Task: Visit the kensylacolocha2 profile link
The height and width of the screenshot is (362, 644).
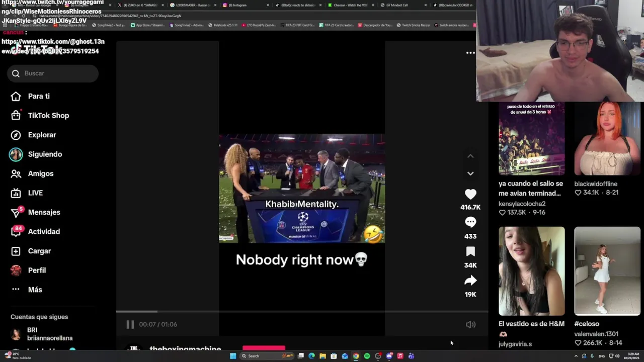Action: tap(522, 204)
